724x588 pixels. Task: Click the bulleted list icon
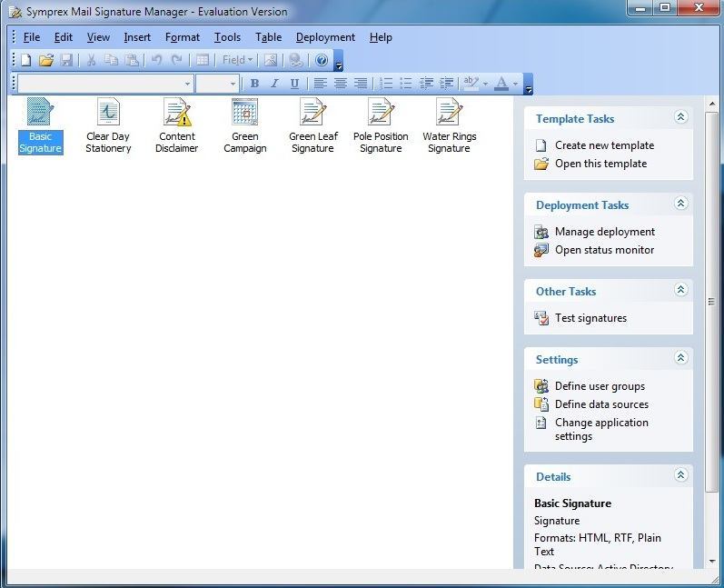[x=405, y=84]
